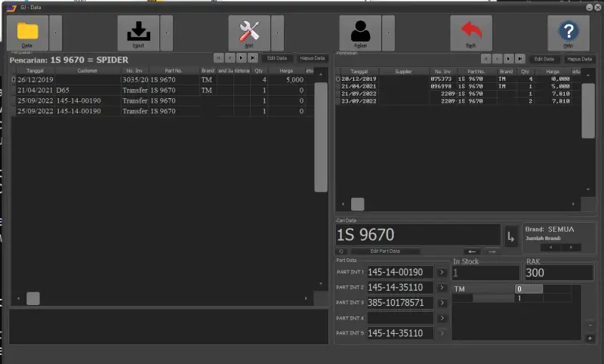Click the left table vertical scrollbar thumb
604x364 pixels.
point(320,137)
